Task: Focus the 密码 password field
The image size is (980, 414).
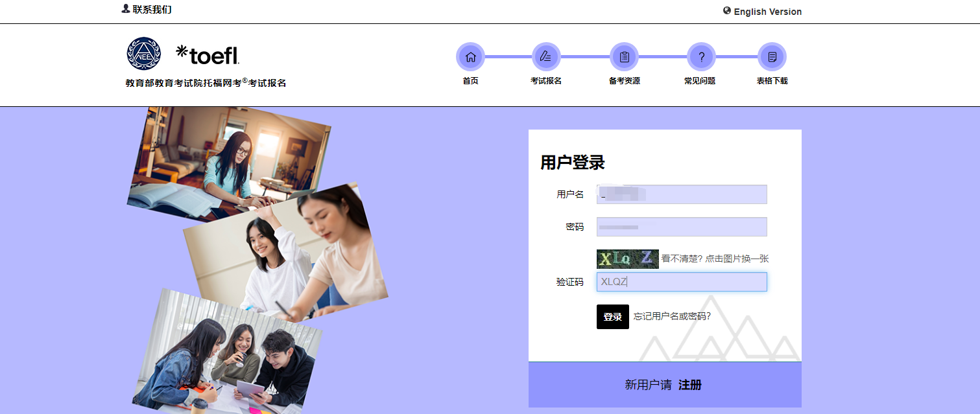Action: pos(682,227)
